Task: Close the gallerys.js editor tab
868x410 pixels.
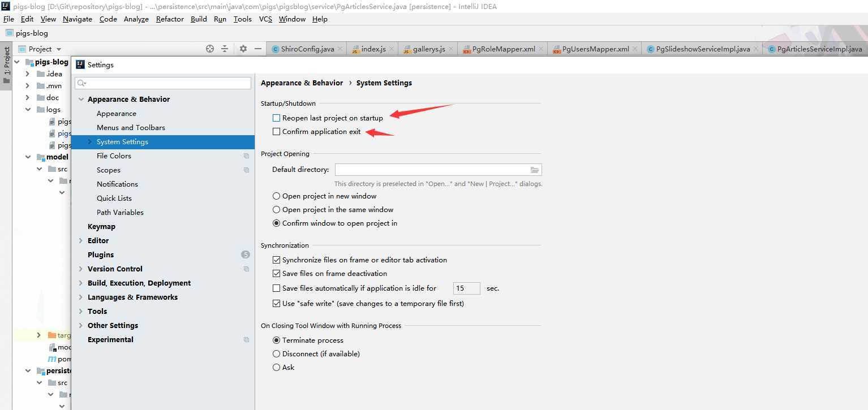Action: click(x=451, y=49)
